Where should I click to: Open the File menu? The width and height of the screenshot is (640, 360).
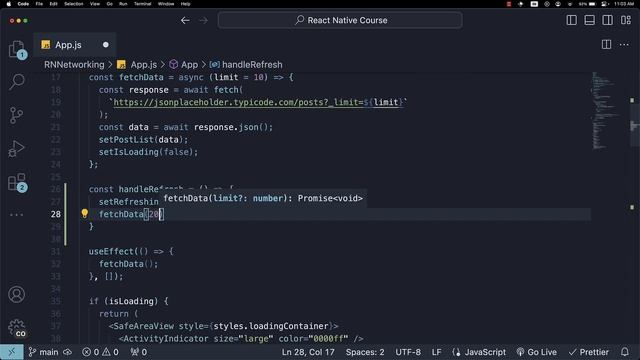click(39, 4)
